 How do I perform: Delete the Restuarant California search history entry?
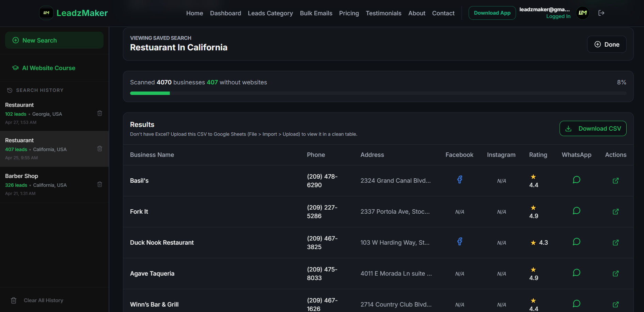click(100, 149)
